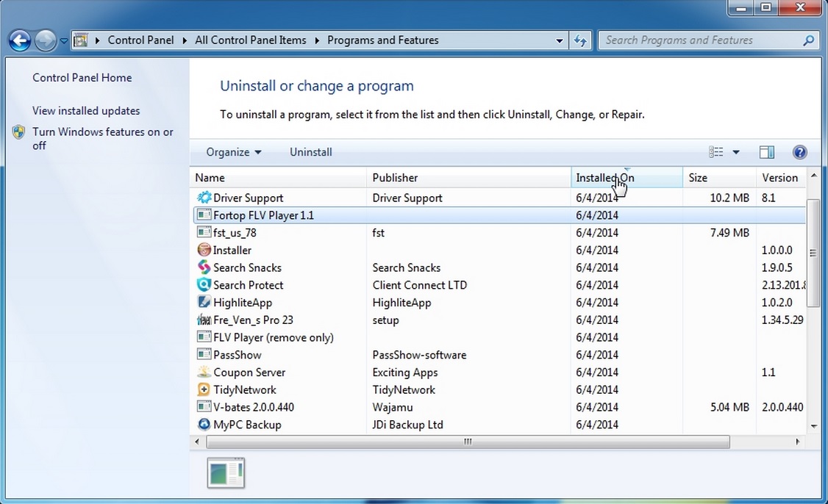Click the horizontal scrollbar right arrow
The width and height of the screenshot is (828, 504).
(797, 442)
